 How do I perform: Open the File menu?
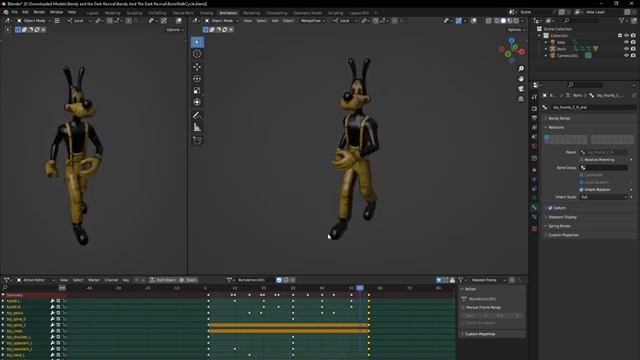(15, 12)
